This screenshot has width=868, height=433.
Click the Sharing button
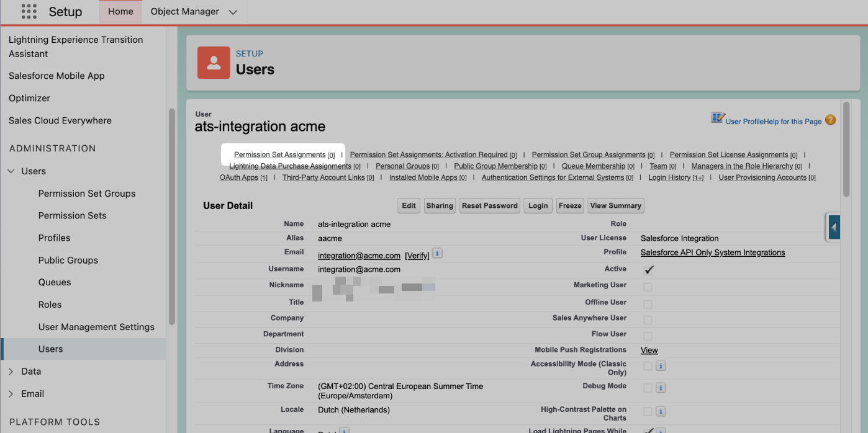440,206
